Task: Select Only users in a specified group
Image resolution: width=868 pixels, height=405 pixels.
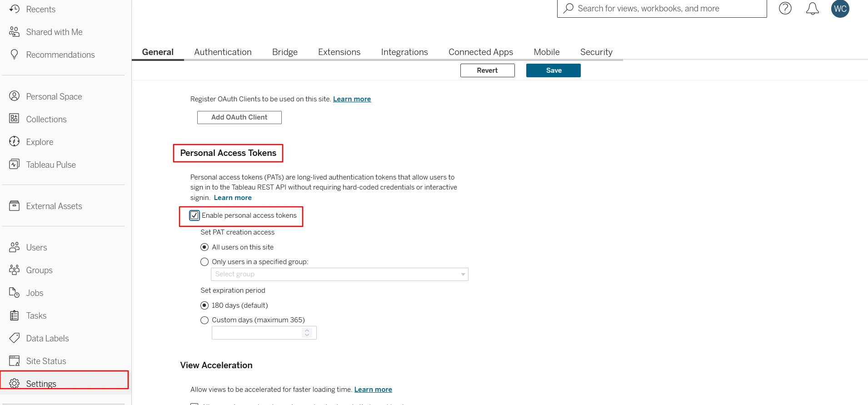Action: pos(205,262)
